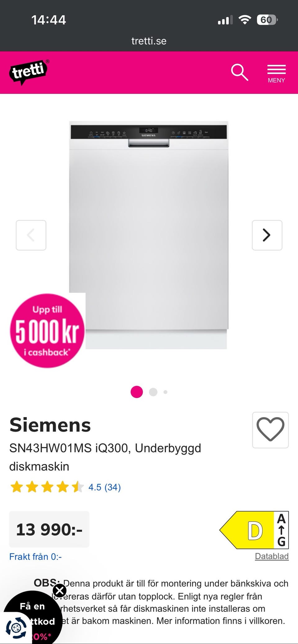The height and width of the screenshot is (644, 298).
Task: Open Frakt från 0:- shipping info
Action: coord(35,557)
